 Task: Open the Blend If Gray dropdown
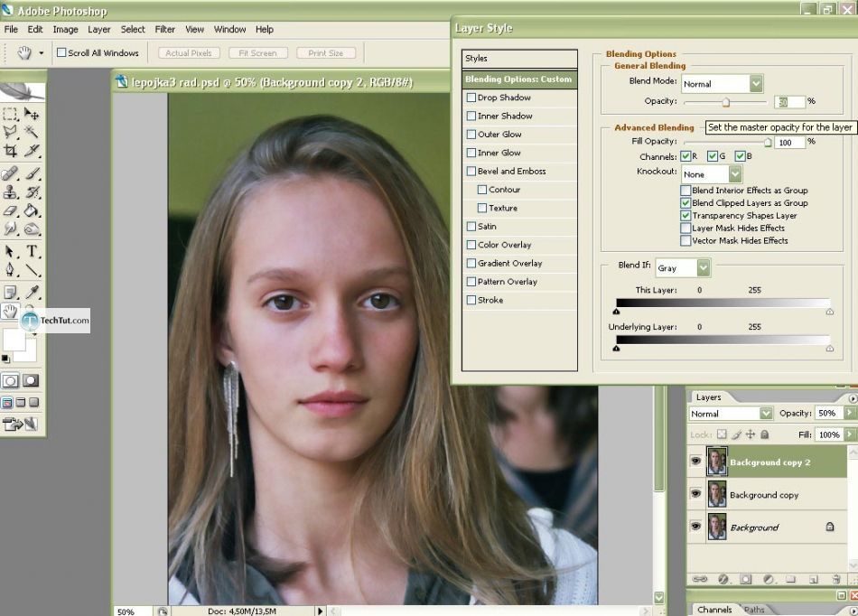click(x=704, y=268)
